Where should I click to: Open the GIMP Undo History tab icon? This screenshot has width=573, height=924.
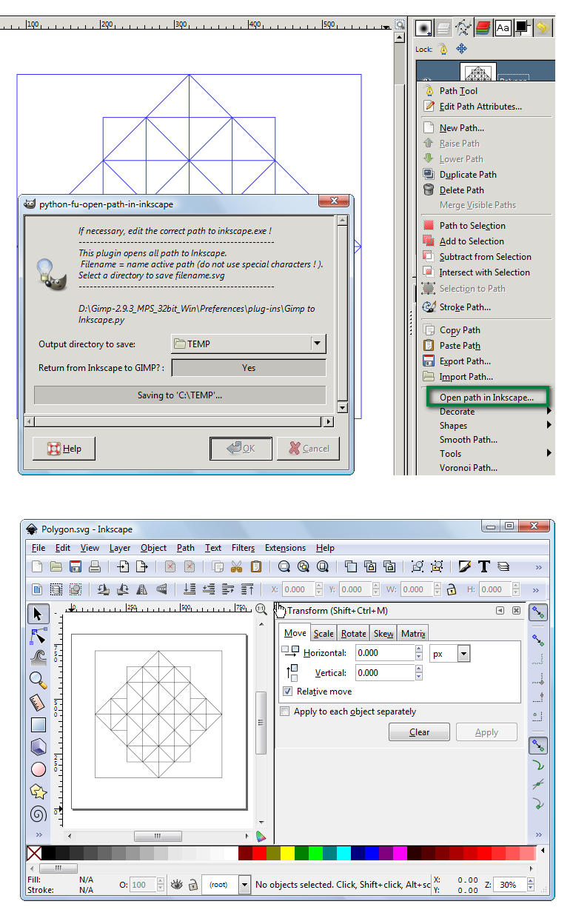click(543, 28)
